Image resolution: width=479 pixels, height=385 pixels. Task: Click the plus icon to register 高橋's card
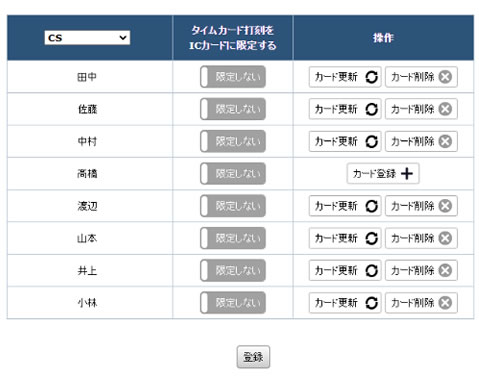pyautogui.click(x=407, y=173)
